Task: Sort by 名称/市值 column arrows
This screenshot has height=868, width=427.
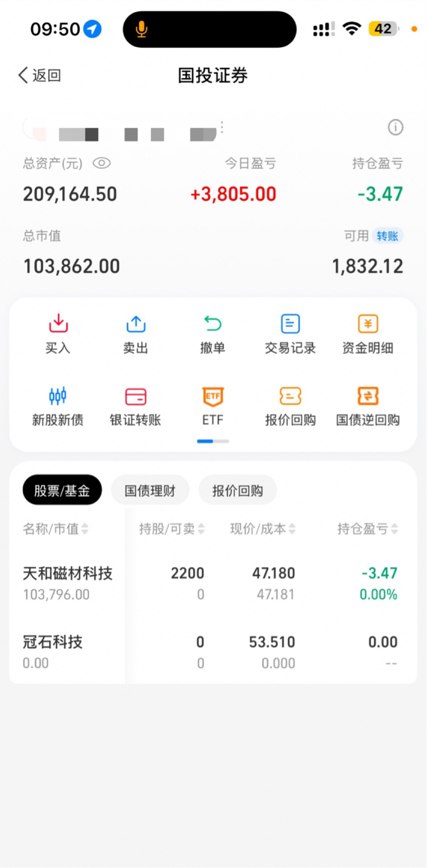Action: (x=85, y=529)
